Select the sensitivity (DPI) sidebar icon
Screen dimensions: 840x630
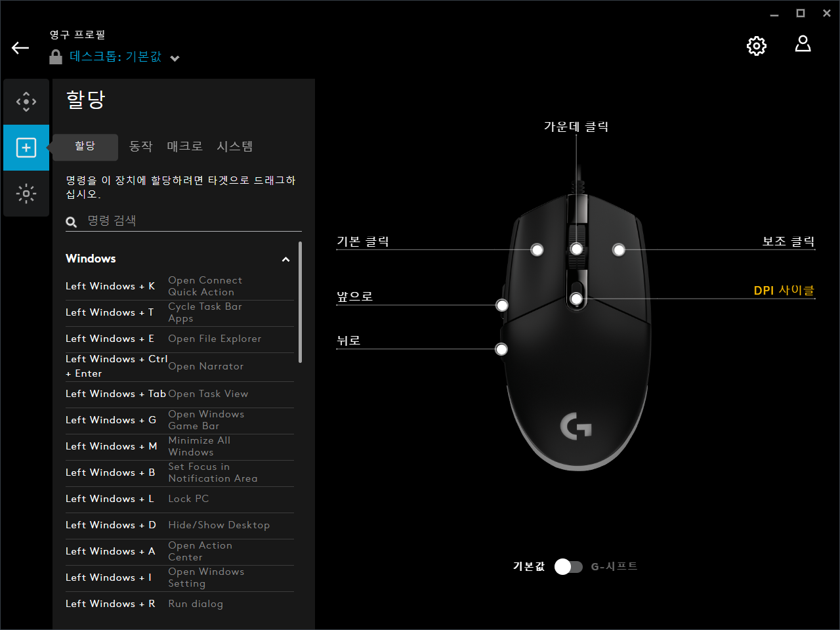tap(26, 101)
